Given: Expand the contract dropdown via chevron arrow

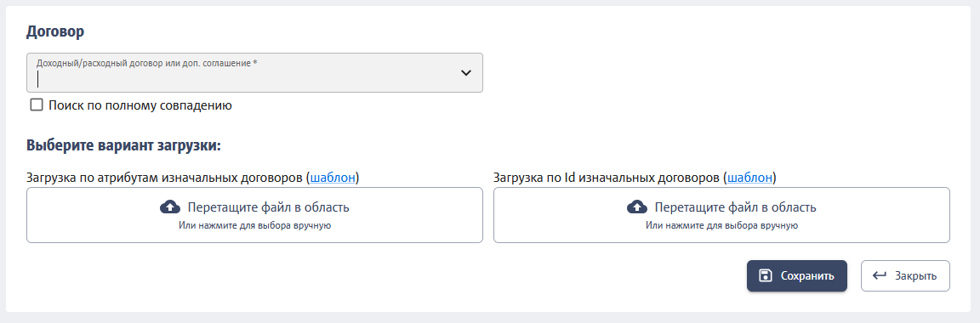Looking at the screenshot, I should coord(465,72).
